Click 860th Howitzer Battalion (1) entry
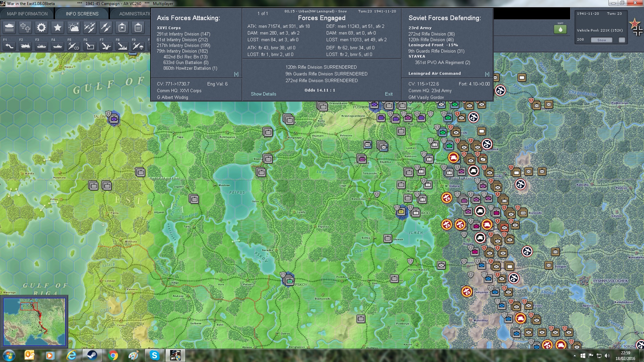 point(190,68)
